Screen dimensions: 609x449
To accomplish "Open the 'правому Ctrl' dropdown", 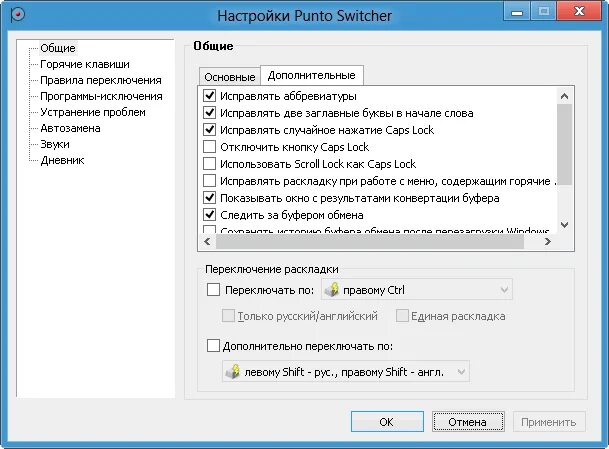I will 416,290.
